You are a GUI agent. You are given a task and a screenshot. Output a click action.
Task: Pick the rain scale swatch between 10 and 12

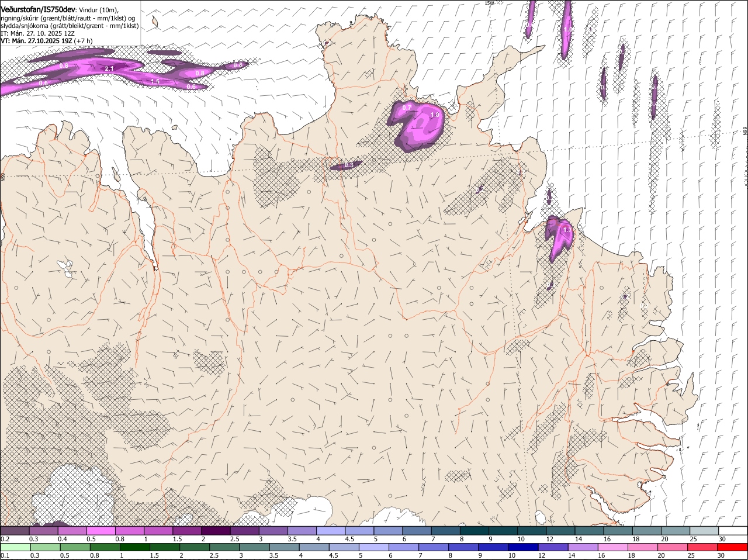(x=524, y=547)
